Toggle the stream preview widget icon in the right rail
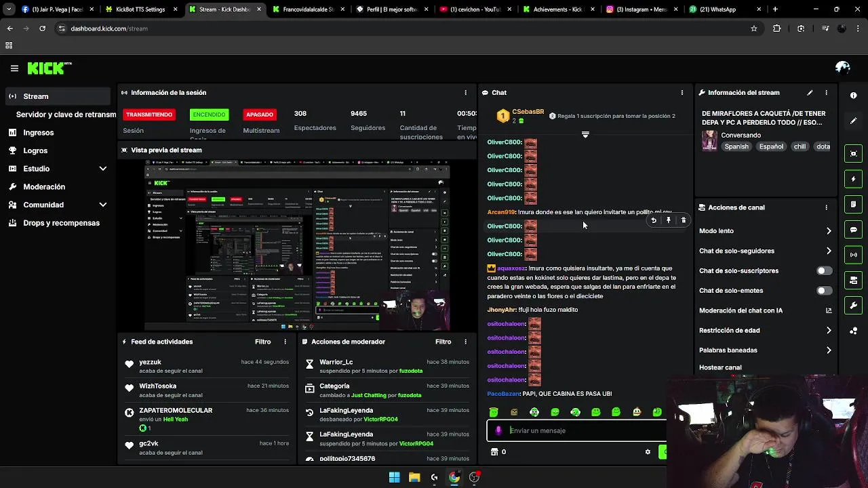This screenshot has width=868, height=488. point(854,154)
